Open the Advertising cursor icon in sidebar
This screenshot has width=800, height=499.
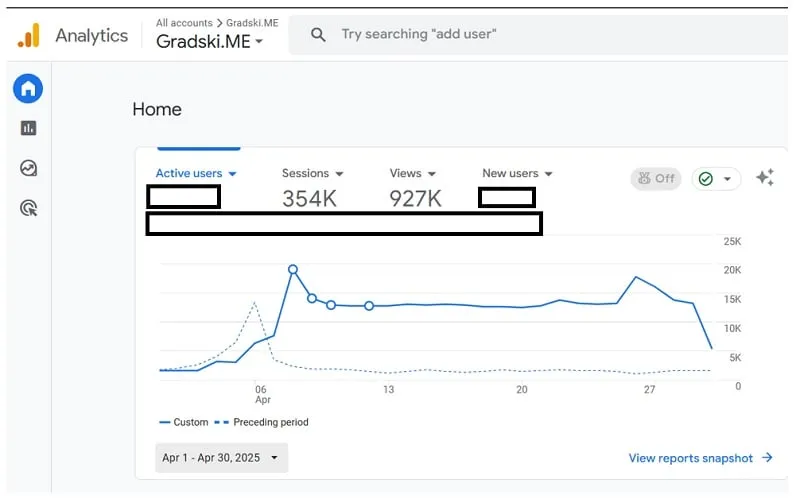(x=28, y=208)
